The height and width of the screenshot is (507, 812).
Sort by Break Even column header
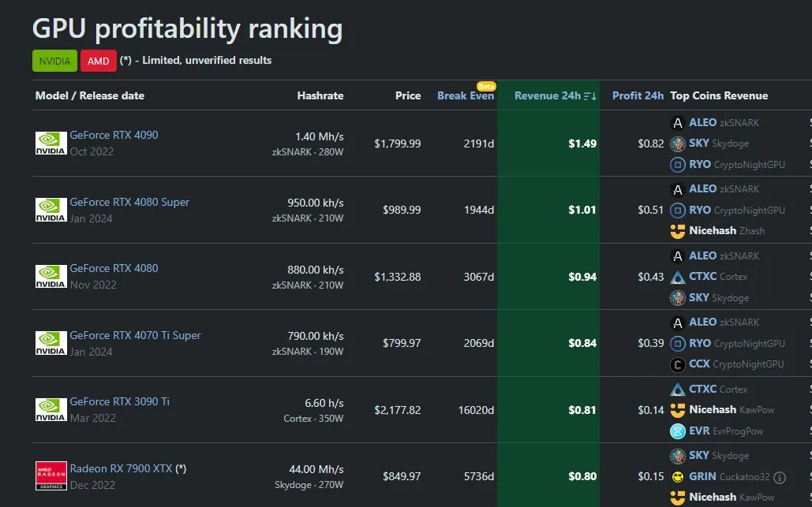pyautogui.click(x=466, y=95)
